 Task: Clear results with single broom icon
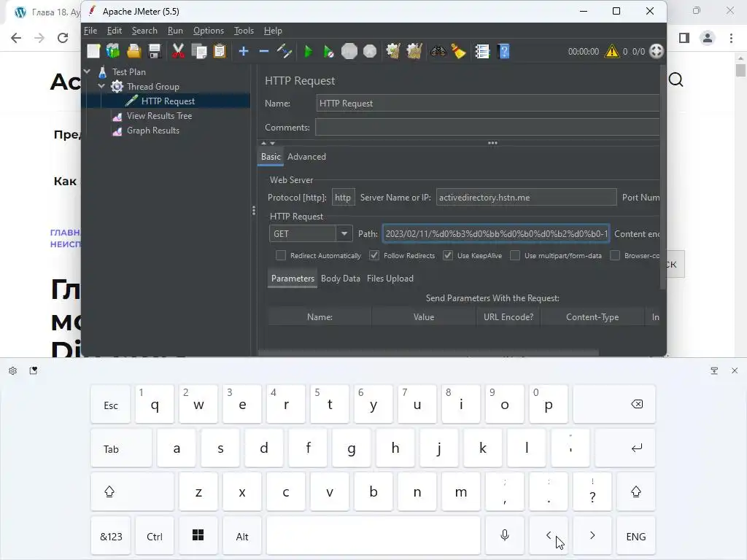coord(393,51)
